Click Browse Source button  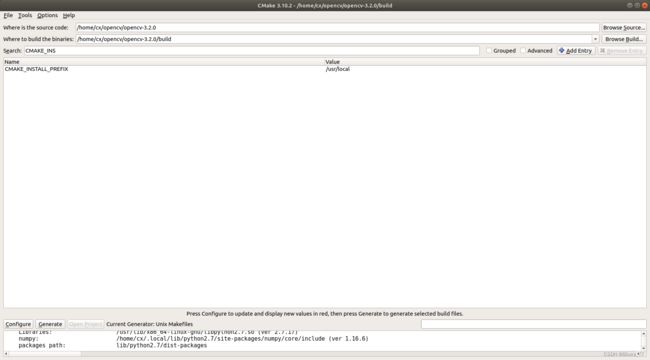pos(623,27)
